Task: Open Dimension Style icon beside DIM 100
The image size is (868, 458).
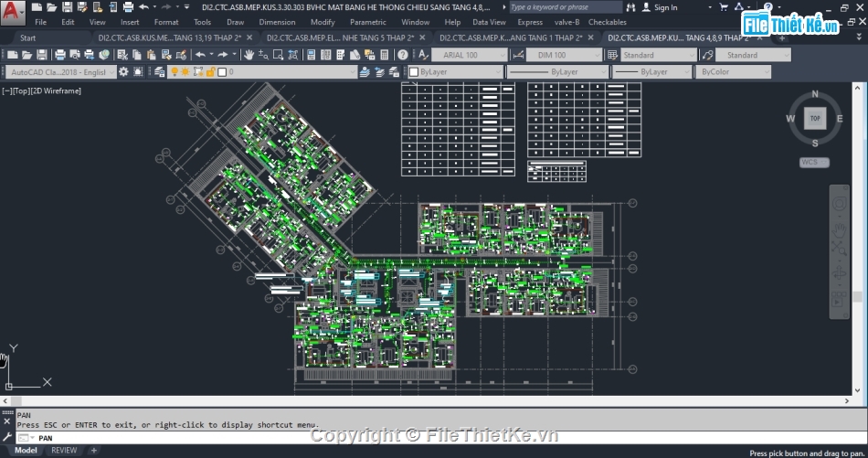Action: (x=518, y=55)
